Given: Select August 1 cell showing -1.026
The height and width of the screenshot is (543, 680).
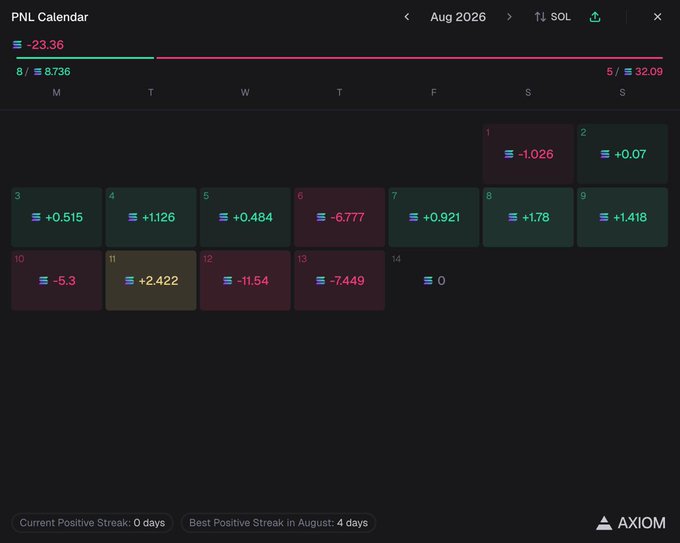Looking at the screenshot, I should (528, 154).
